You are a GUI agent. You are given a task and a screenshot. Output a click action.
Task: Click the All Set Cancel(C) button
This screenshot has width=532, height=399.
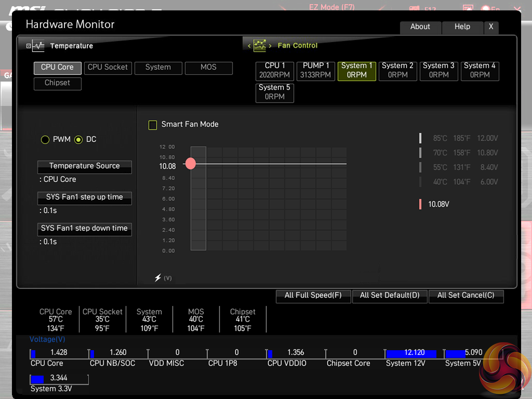pos(465,295)
